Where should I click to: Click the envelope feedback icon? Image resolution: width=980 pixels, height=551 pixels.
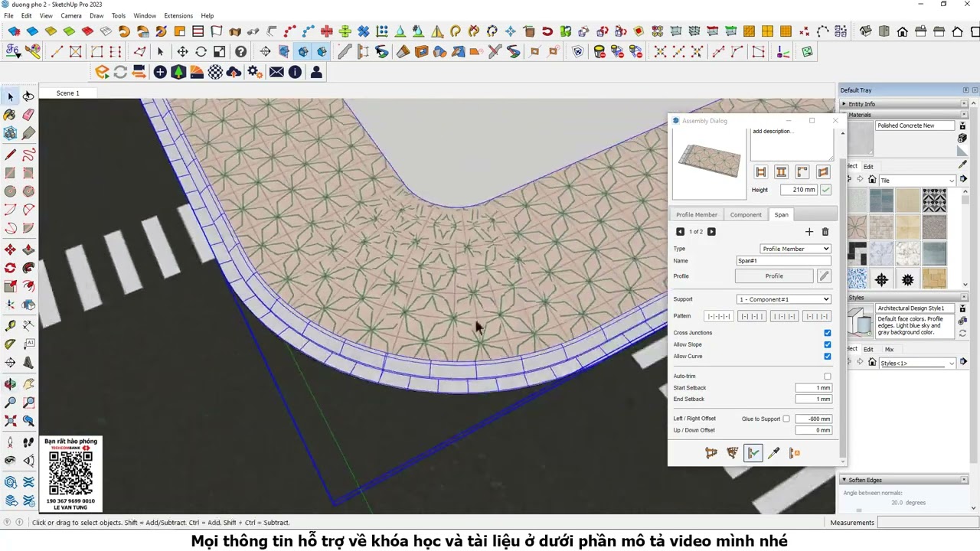pos(276,72)
